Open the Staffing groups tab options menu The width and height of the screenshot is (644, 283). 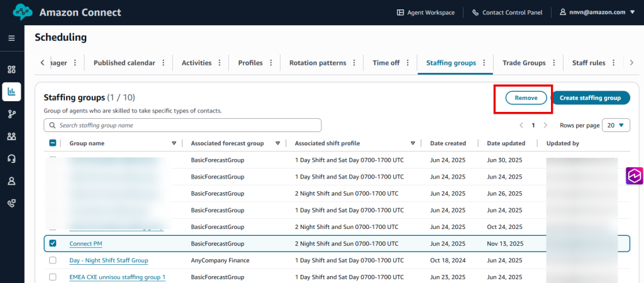484,63
